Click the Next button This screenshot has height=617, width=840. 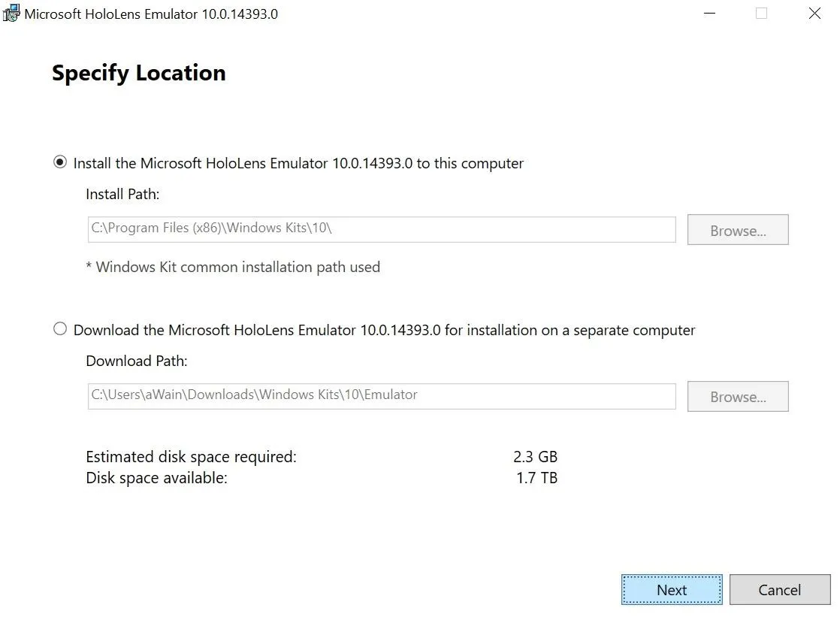click(672, 590)
